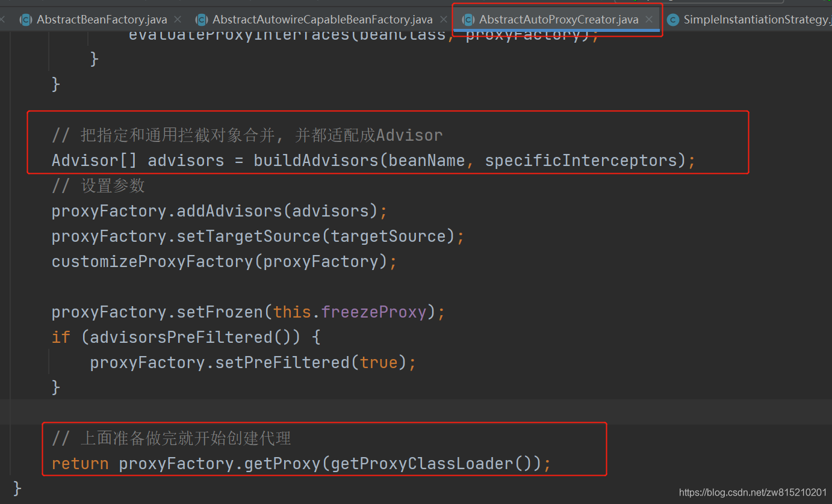Screen dimensions: 832x504
Task: Click the 'this' keyword
Action: [x=291, y=312]
